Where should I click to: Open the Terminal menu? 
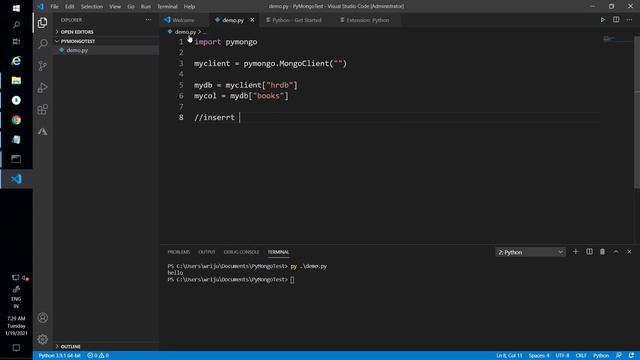click(x=167, y=7)
